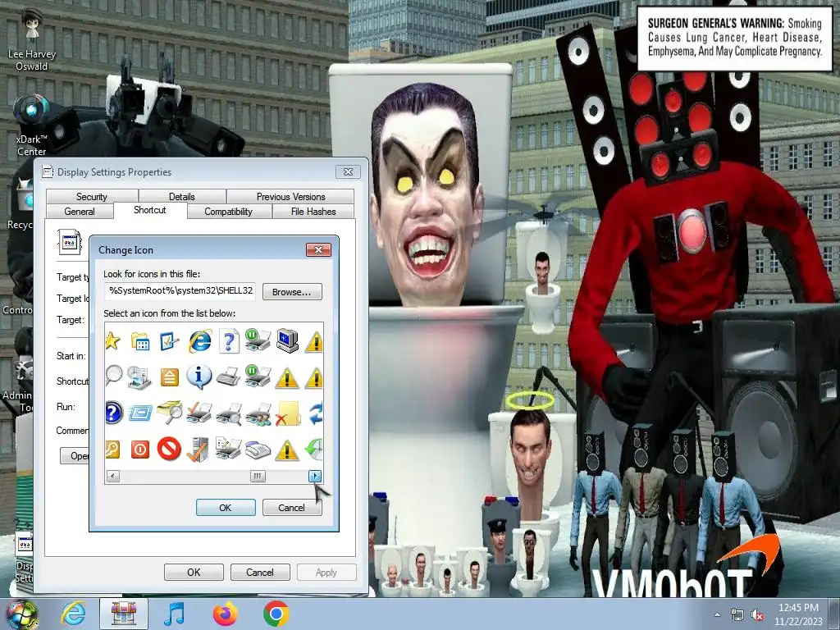
Task: Show hidden system tray icons
Action: pyautogui.click(x=717, y=614)
